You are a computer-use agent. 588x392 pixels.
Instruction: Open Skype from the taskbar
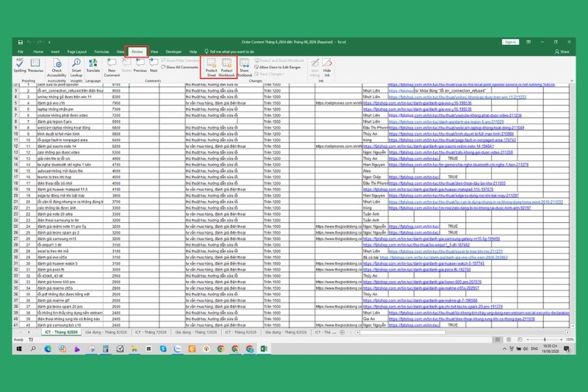tap(162, 349)
